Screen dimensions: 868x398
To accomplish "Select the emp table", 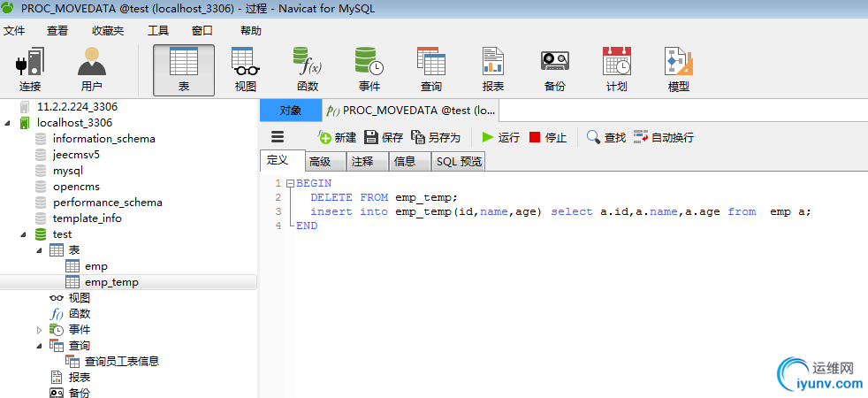I will point(96,266).
